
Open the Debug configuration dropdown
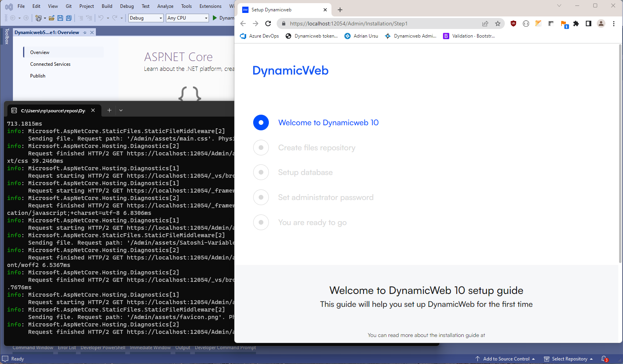[x=146, y=18]
